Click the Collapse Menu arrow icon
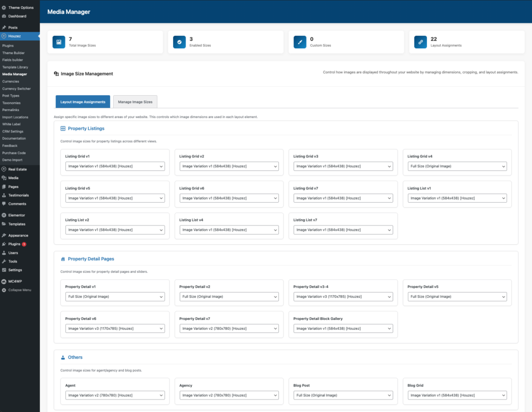Screen dimensions: 532x412 click(x=4, y=290)
